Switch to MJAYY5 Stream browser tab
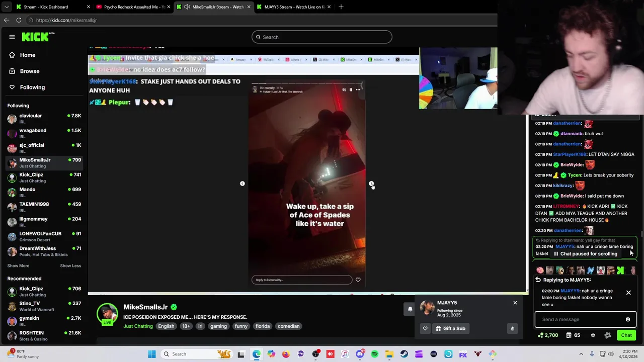644x362 pixels. point(294,7)
